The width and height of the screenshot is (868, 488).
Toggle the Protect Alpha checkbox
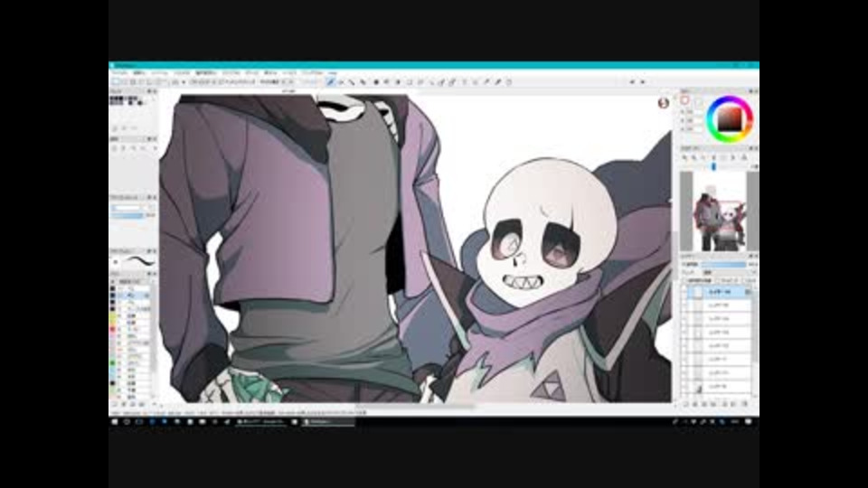click(x=685, y=281)
